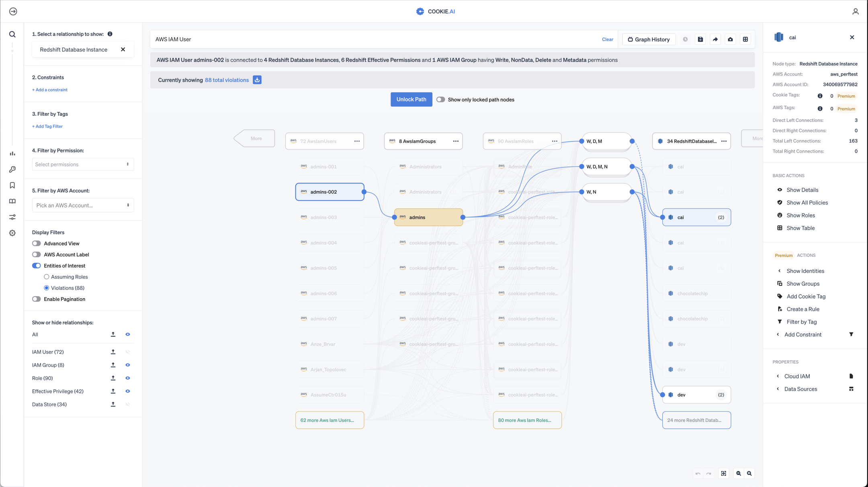The height and width of the screenshot is (487, 868).
Task: Toggle Show only locked path nodes
Action: pyautogui.click(x=441, y=100)
